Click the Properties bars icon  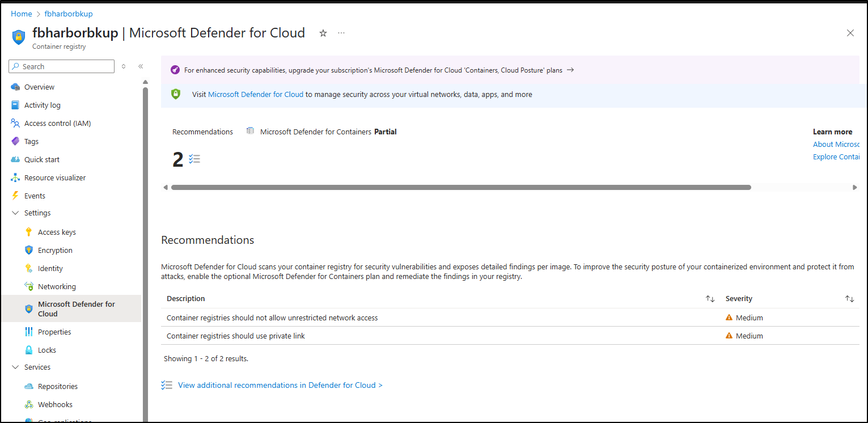click(29, 332)
